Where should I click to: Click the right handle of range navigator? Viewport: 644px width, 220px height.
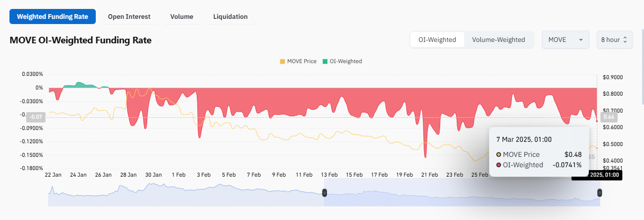click(600, 192)
